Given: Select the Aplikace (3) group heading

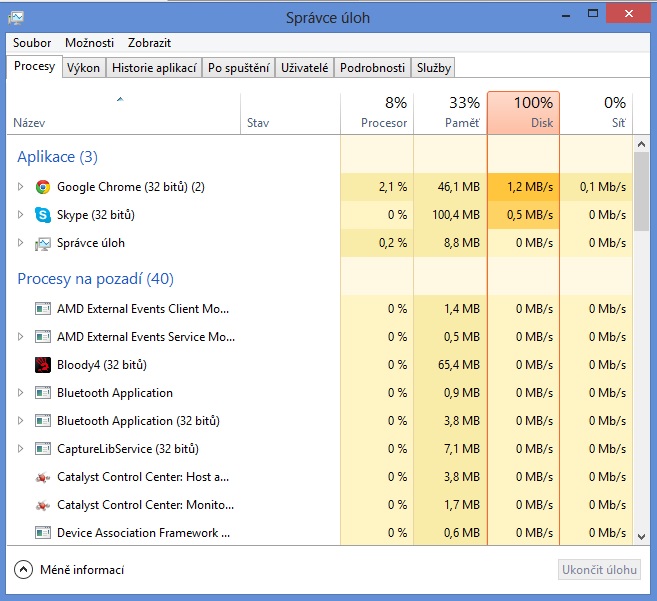Looking at the screenshot, I should click(57, 157).
